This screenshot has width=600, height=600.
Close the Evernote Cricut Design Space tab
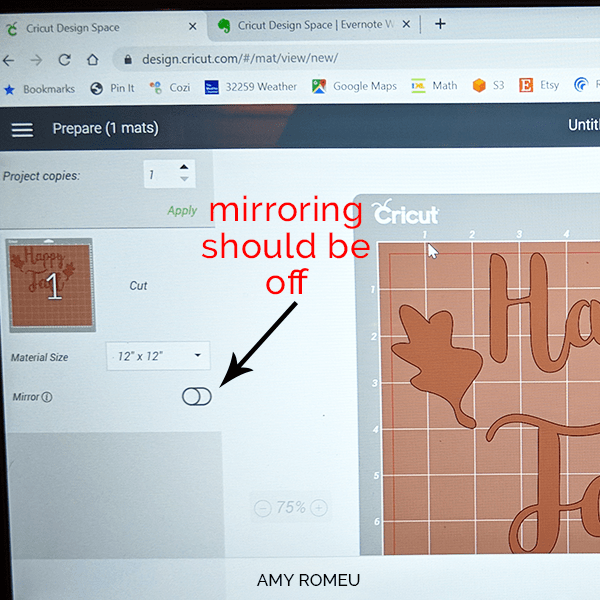pyautogui.click(x=406, y=24)
